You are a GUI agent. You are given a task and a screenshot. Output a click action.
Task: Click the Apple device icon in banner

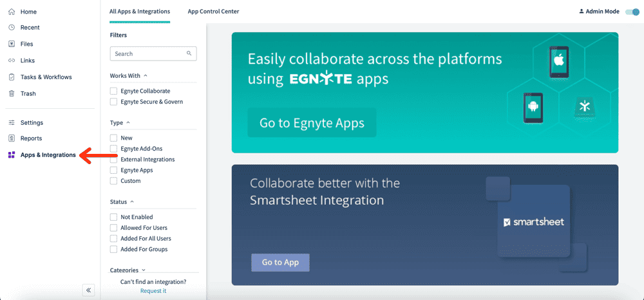pyautogui.click(x=558, y=62)
